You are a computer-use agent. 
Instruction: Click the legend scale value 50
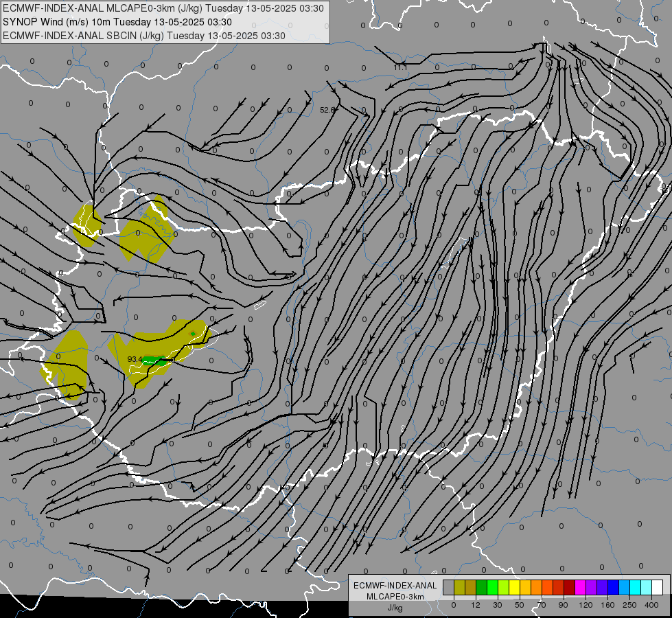tap(520, 605)
